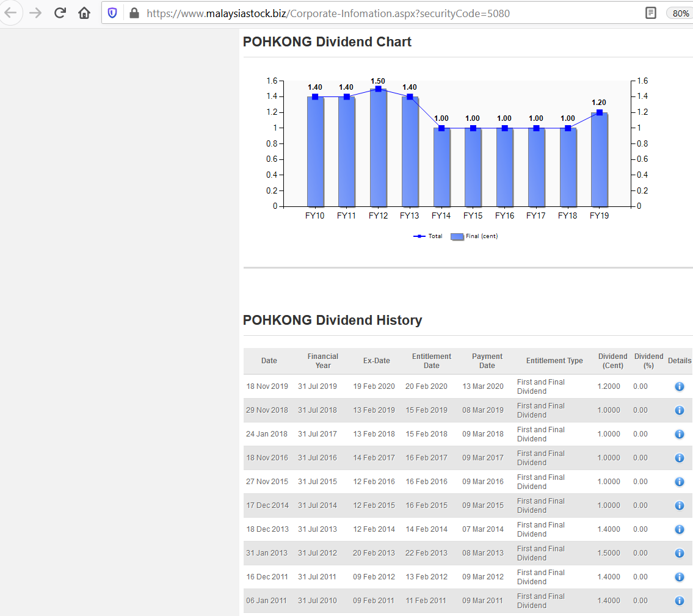View details of 18 Dec 2013 dividend
Viewport: 693px width, 616px height.
pyautogui.click(x=679, y=529)
